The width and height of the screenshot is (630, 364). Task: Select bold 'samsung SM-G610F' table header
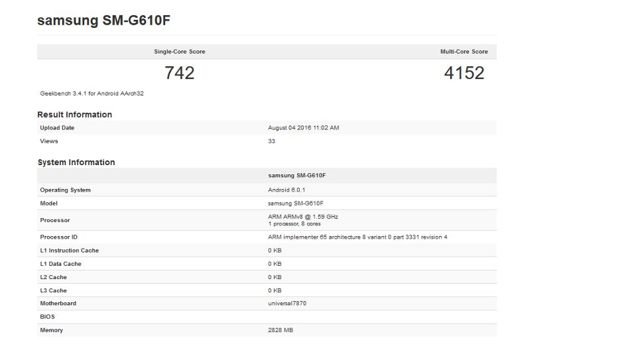pyautogui.click(x=297, y=176)
